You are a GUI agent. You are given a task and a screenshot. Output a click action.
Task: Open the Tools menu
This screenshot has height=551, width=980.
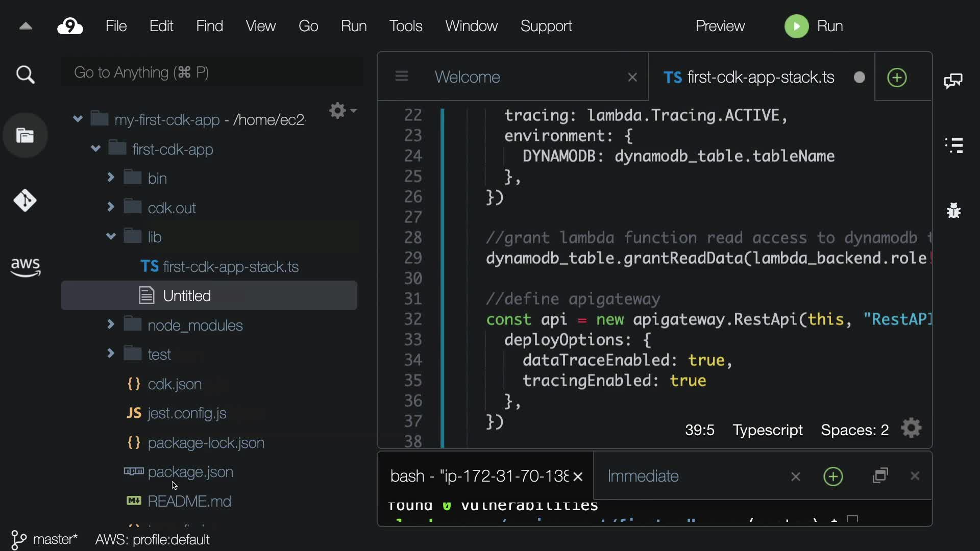coord(405,26)
